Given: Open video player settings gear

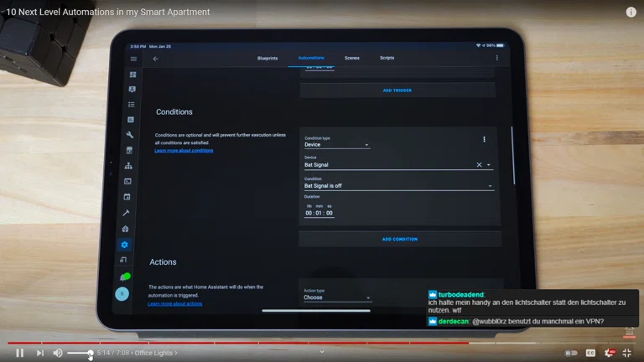Looking at the screenshot, I should click(610, 353).
